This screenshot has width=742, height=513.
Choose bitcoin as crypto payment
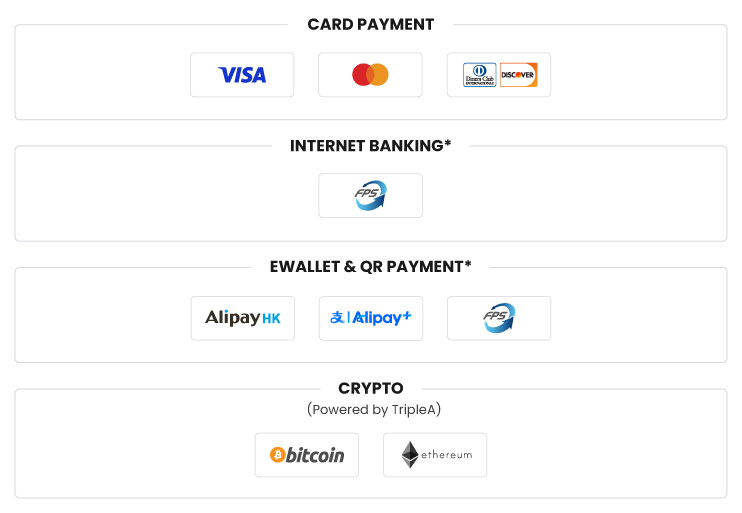[x=307, y=455]
